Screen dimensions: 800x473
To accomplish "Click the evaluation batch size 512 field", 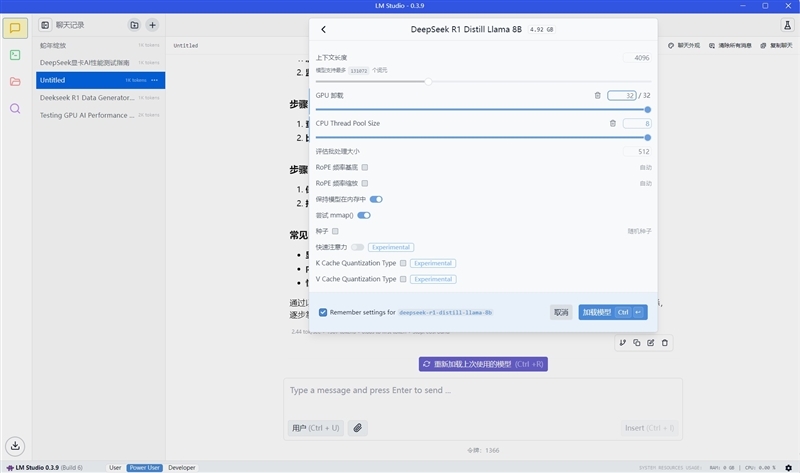I will [637, 152].
